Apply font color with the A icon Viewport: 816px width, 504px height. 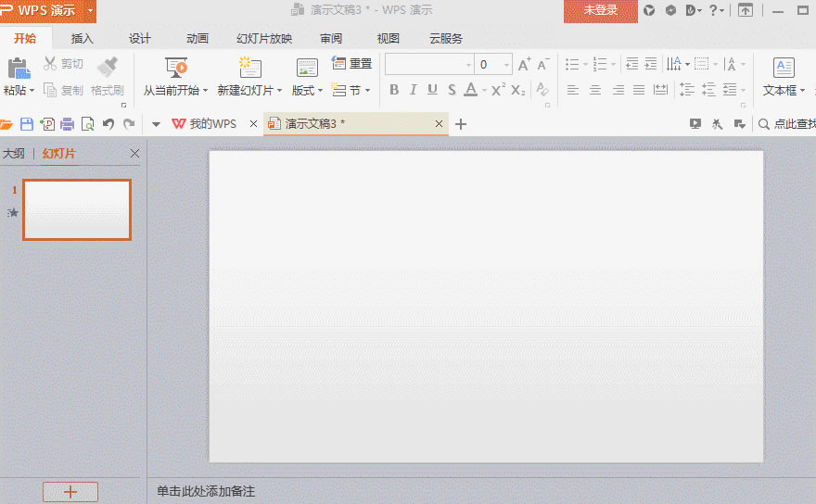click(470, 90)
